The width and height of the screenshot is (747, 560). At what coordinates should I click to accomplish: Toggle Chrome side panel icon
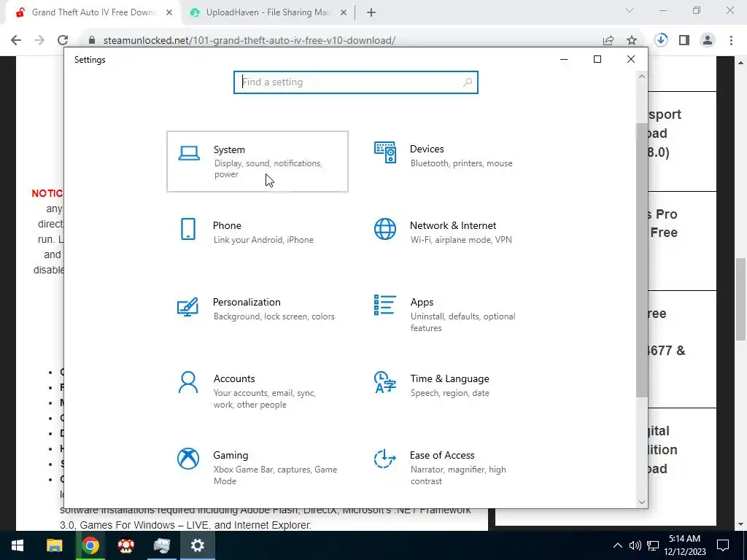click(x=684, y=41)
